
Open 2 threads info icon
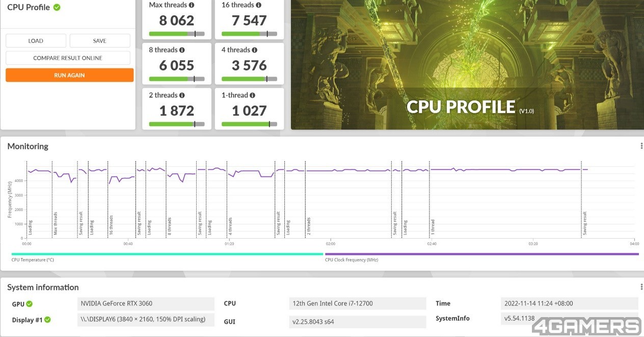coord(182,95)
